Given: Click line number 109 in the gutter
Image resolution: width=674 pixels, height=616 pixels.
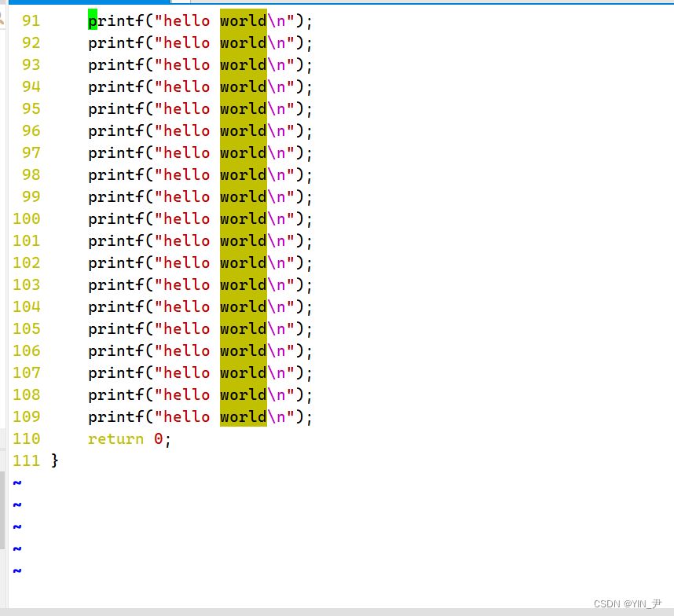Looking at the screenshot, I should tap(26, 416).
